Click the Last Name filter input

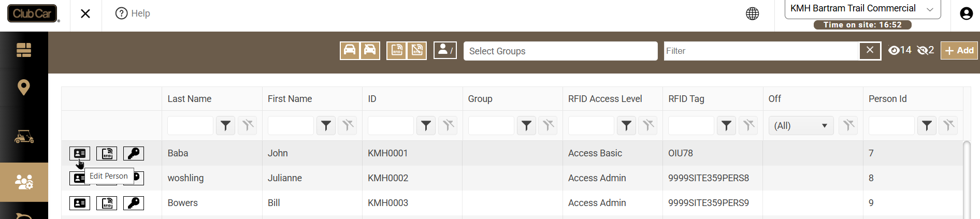(x=190, y=126)
